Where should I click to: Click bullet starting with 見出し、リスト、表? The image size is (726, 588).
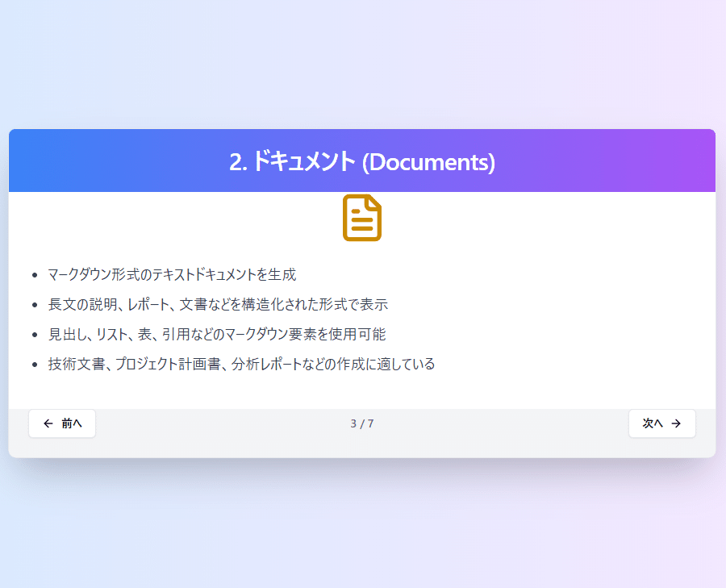pos(217,334)
